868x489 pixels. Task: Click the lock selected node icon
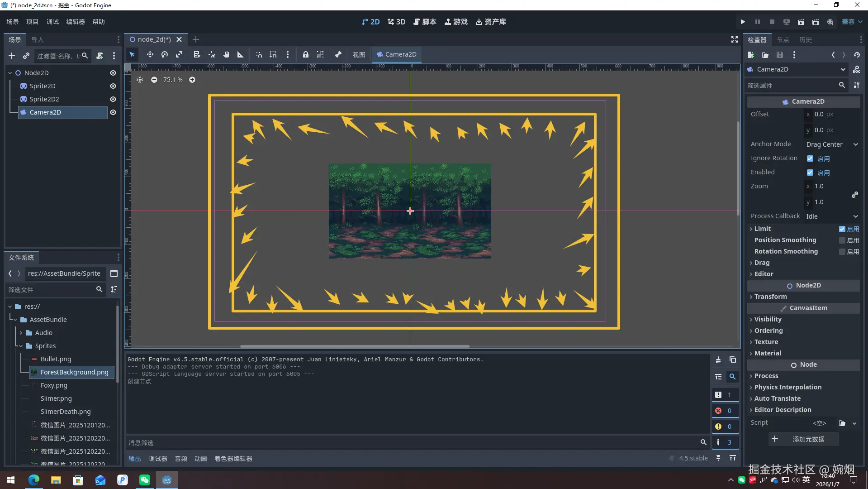coord(306,54)
